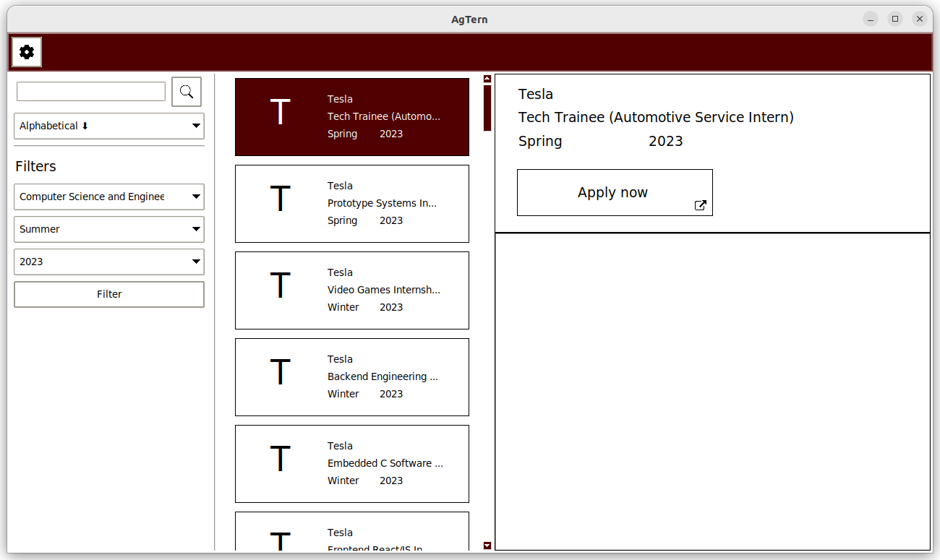Open the Computer Science and Engineering major dropdown
Viewport: 940px width, 560px height.
pos(109,197)
